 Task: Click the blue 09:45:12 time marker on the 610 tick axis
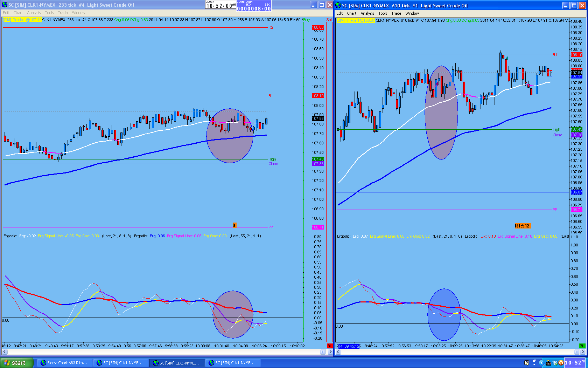(349, 346)
